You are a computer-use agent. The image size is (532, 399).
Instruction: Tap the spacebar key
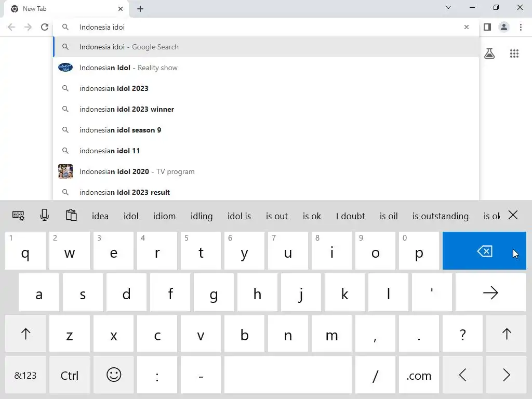tap(288, 375)
